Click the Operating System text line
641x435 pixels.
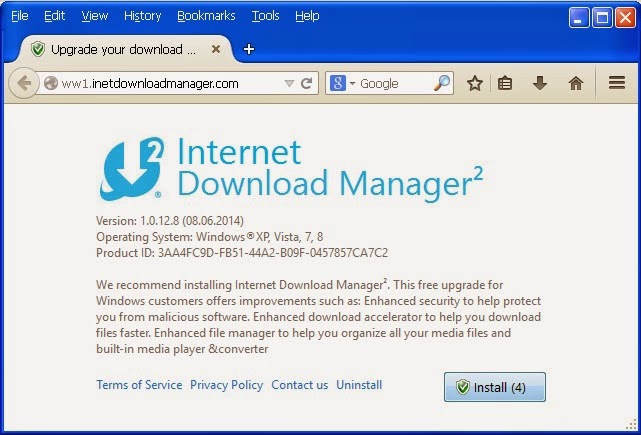210,237
